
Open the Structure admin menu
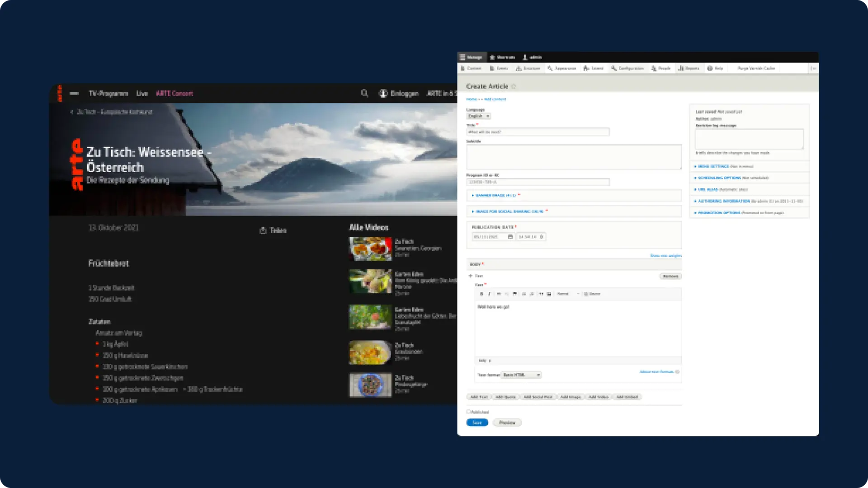(x=528, y=68)
